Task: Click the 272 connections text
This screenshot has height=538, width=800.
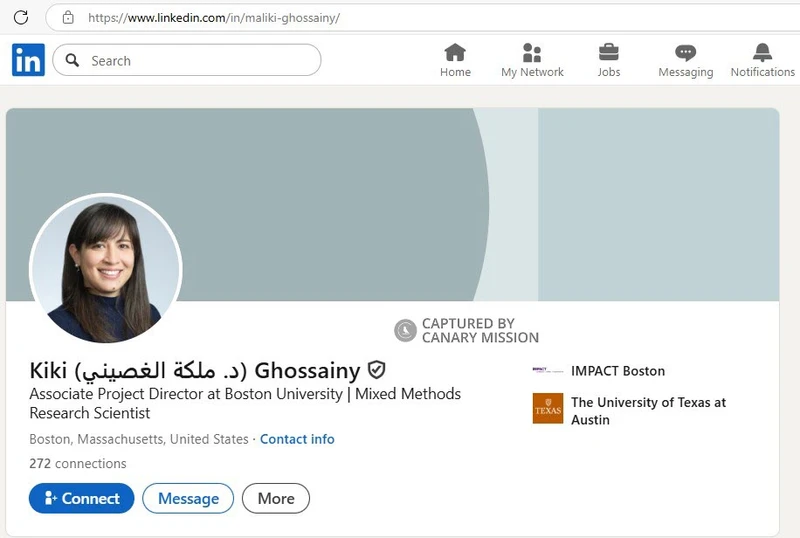Action: tap(78, 463)
